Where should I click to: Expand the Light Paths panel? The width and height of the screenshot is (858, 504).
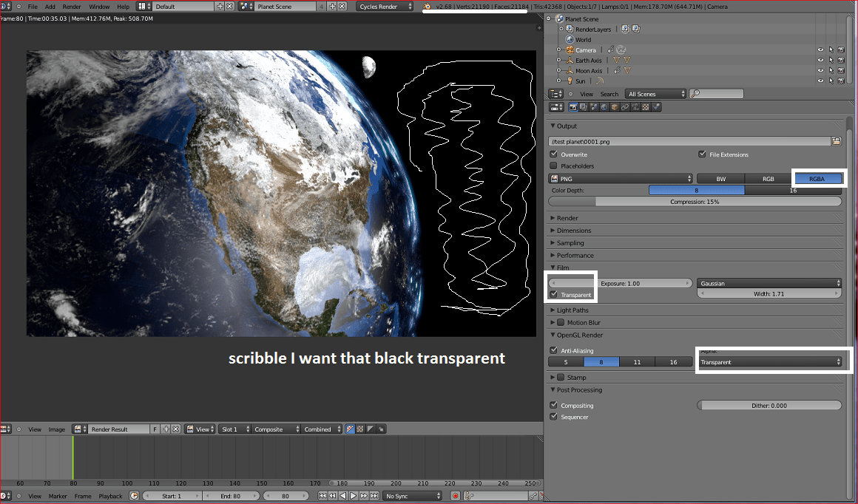coord(572,310)
